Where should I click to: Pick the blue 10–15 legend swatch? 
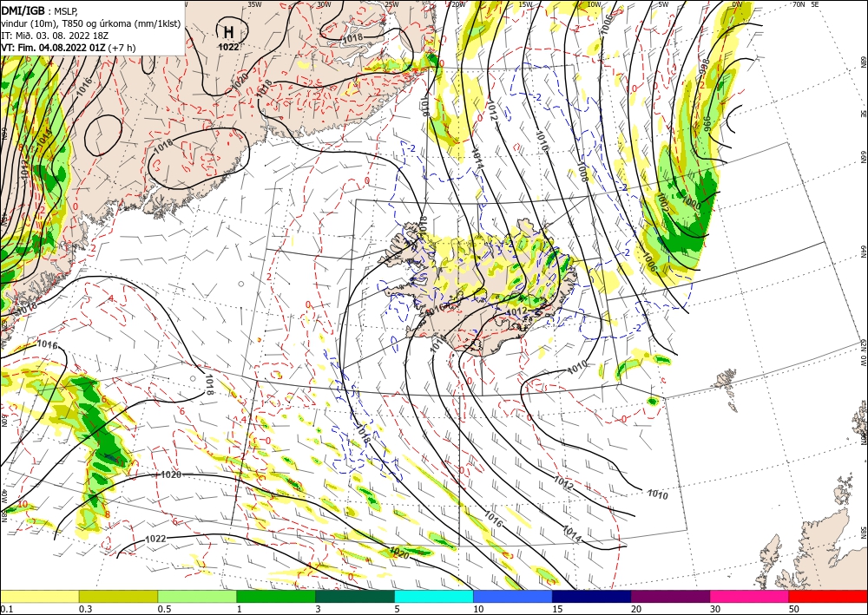(513, 596)
